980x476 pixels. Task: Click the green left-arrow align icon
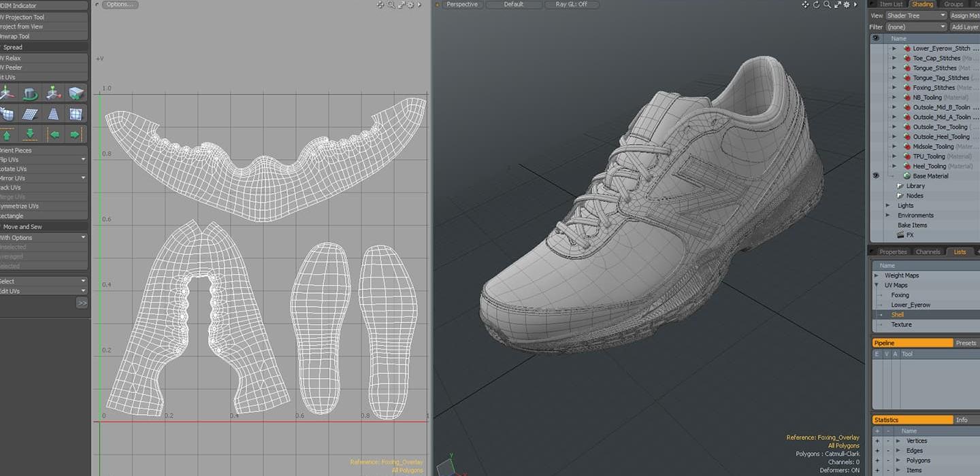pyautogui.click(x=54, y=134)
